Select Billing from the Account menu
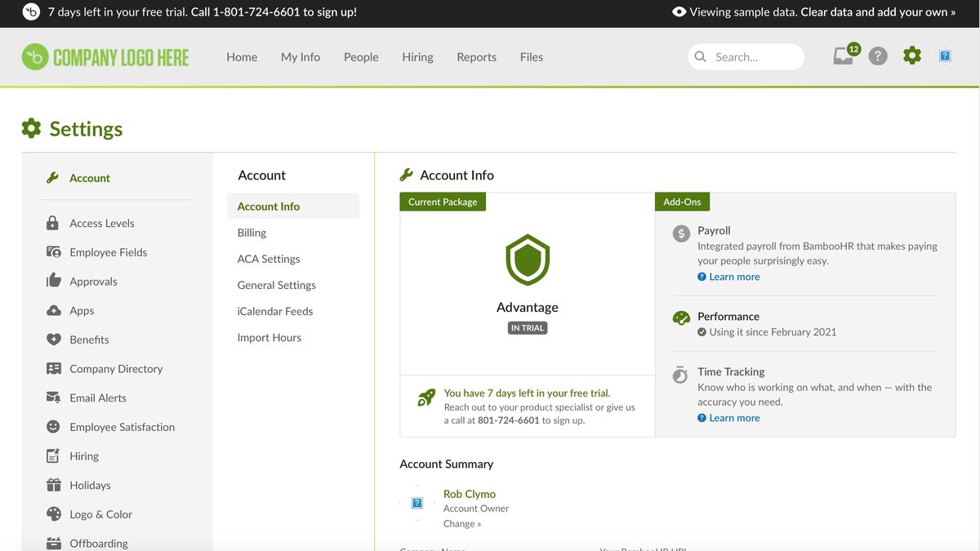The height and width of the screenshot is (551, 980). pyautogui.click(x=251, y=232)
